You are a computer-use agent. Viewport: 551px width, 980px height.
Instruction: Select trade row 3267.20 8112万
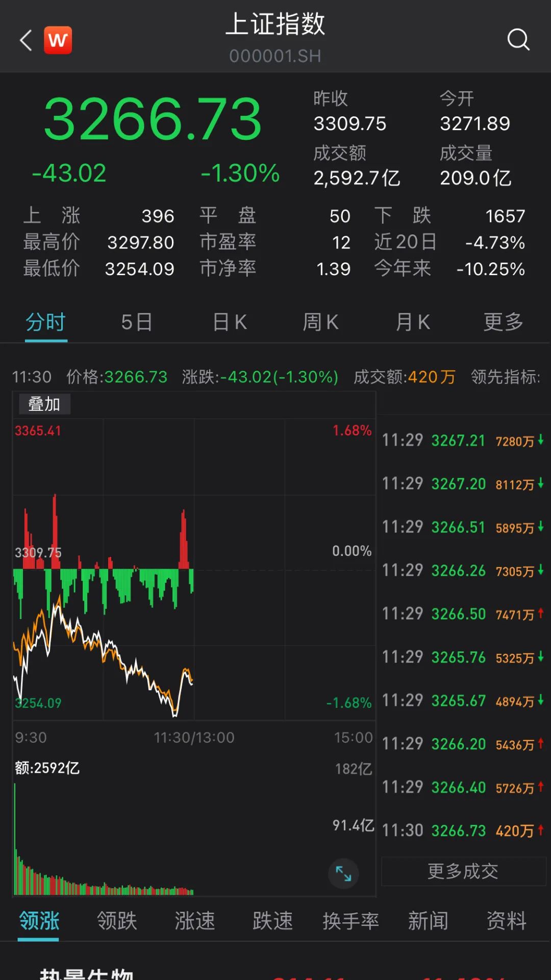pyautogui.click(x=463, y=484)
